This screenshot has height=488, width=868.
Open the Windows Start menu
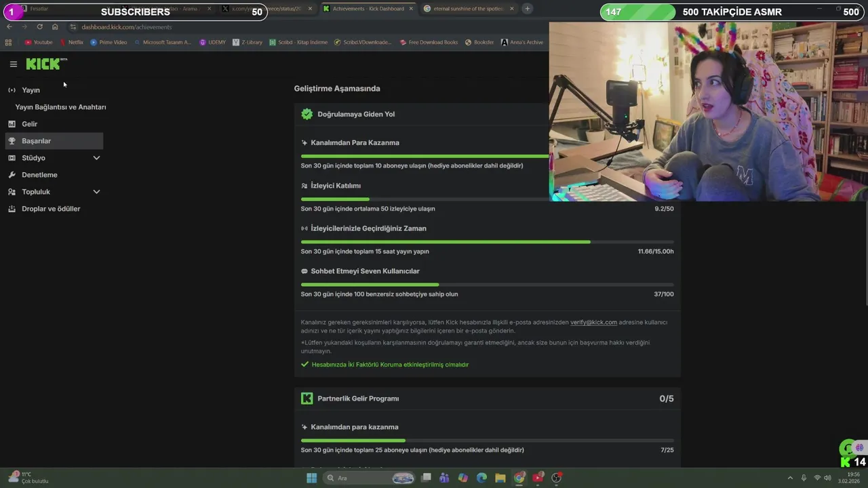(x=311, y=478)
